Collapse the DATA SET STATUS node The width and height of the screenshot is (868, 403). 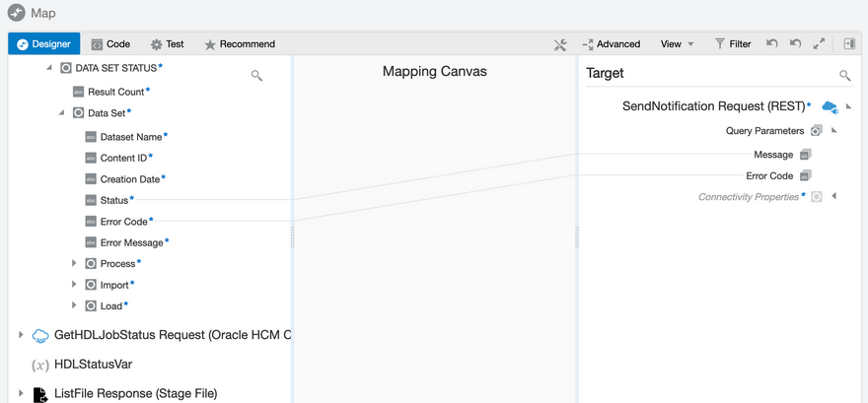pos(49,68)
